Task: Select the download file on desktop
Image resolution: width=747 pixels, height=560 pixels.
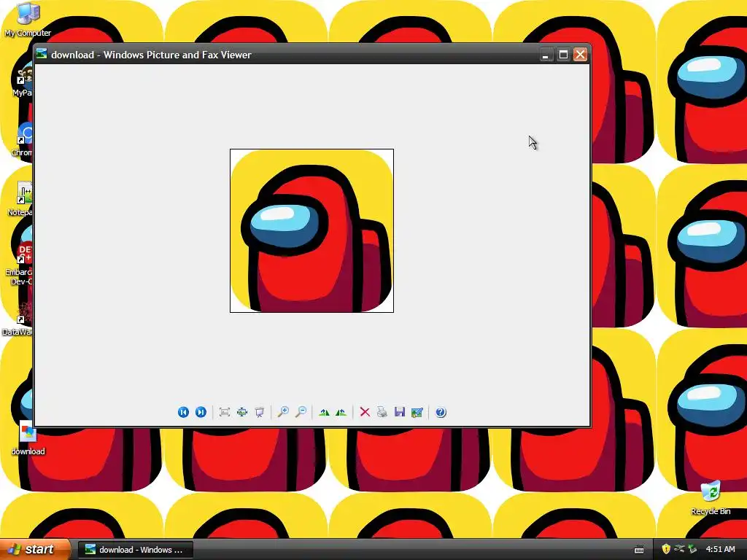Action: pyautogui.click(x=28, y=438)
